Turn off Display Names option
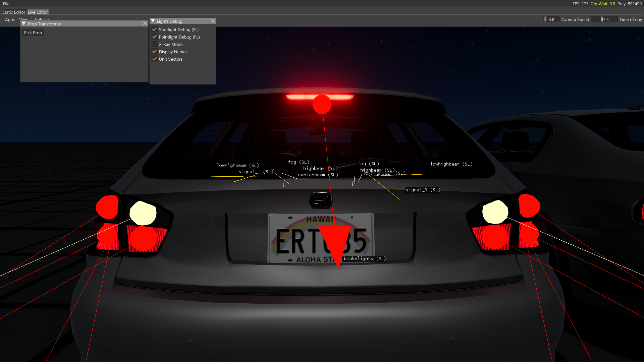This screenshot has width=644, height=362. pos(155,52)
